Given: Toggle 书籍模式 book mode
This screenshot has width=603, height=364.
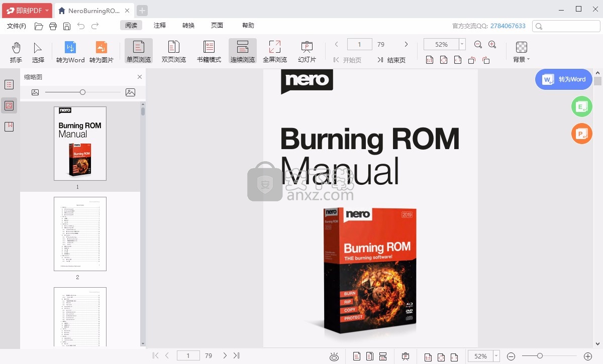Looking at the screenshot, I should tap(209, 52).
